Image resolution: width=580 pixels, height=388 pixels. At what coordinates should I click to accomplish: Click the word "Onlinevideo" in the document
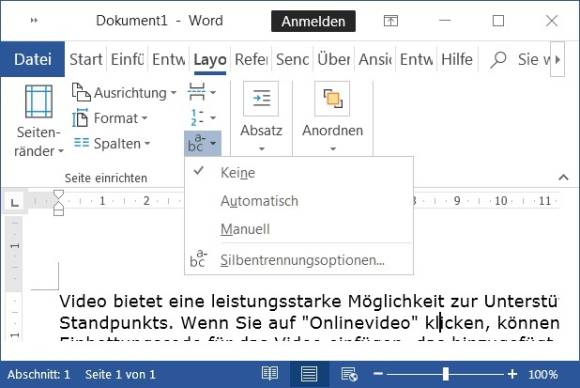point(361,323)
